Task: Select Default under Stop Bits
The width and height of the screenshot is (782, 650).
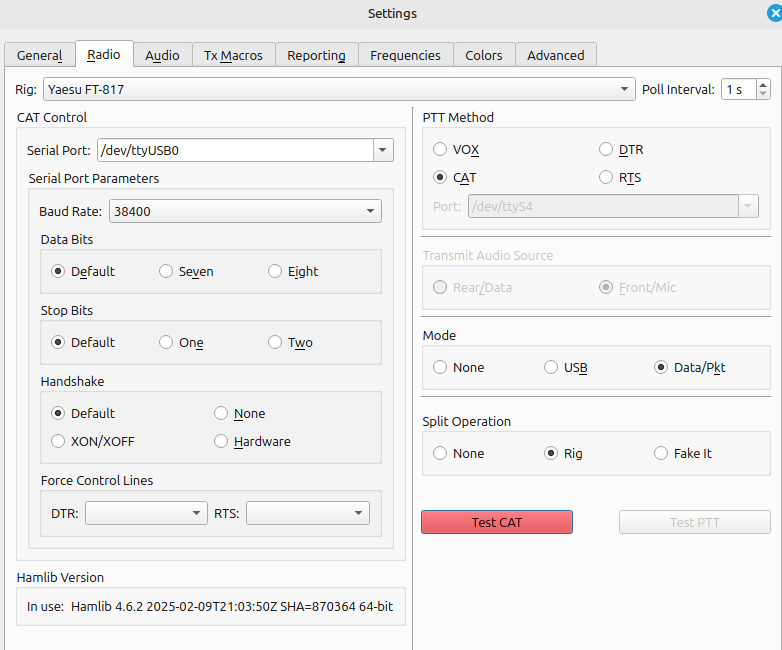Action: pyautogui.click(x=83, y=342)
